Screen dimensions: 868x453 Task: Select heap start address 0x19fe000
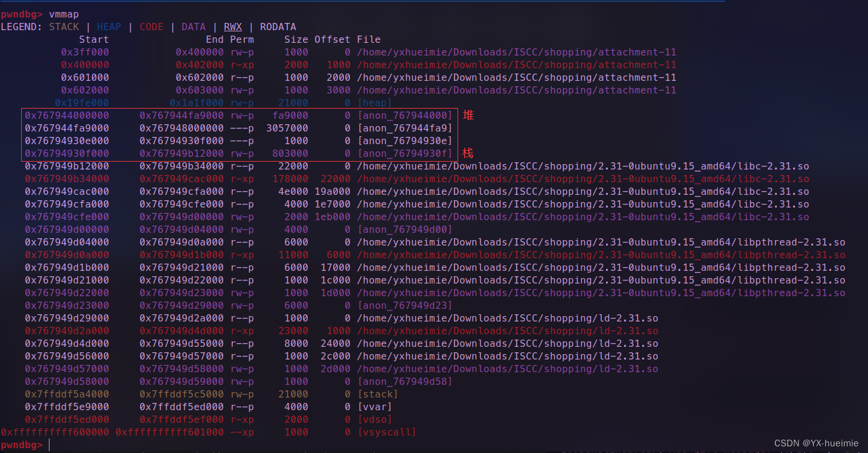click(82, 103)
